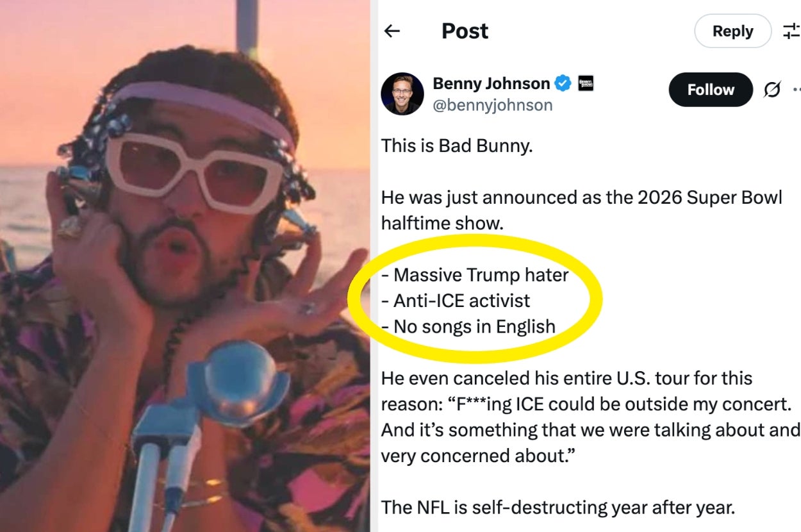Follow Benny Johnson
The height and width of the screenshot is (532, 801).
coord(710,90)
